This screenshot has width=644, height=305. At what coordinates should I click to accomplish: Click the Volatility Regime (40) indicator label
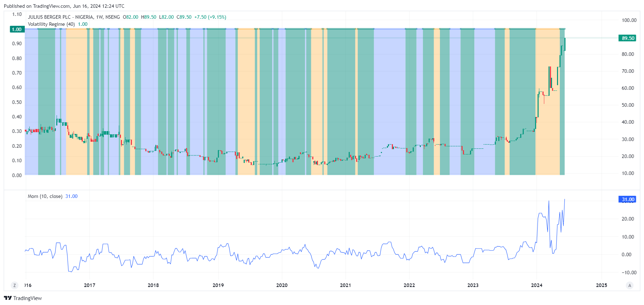click(51, 24)
